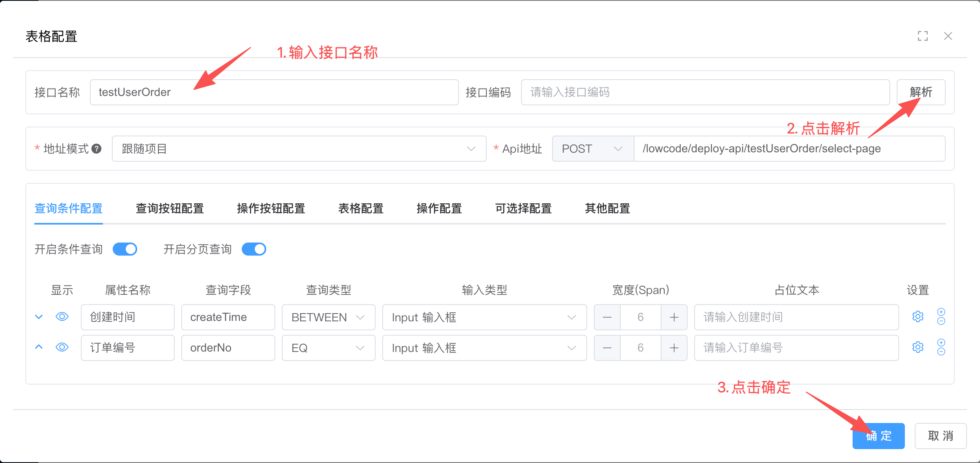This screenshot has width=980, height=463.
Task: Open settings gear for 创建时间 row
Action: [x=918, y=316]
